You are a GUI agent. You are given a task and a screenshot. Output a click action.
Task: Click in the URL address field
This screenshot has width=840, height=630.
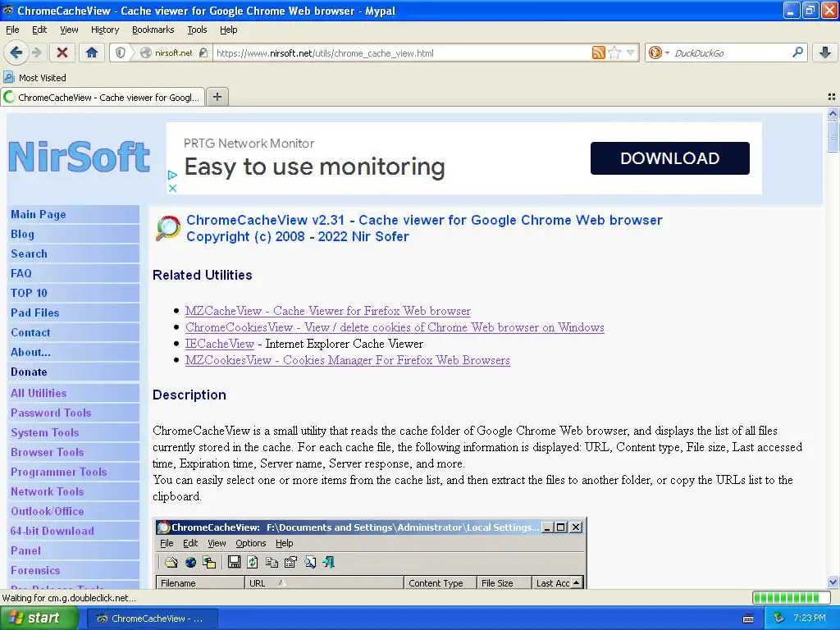click(x=402, y=53)
